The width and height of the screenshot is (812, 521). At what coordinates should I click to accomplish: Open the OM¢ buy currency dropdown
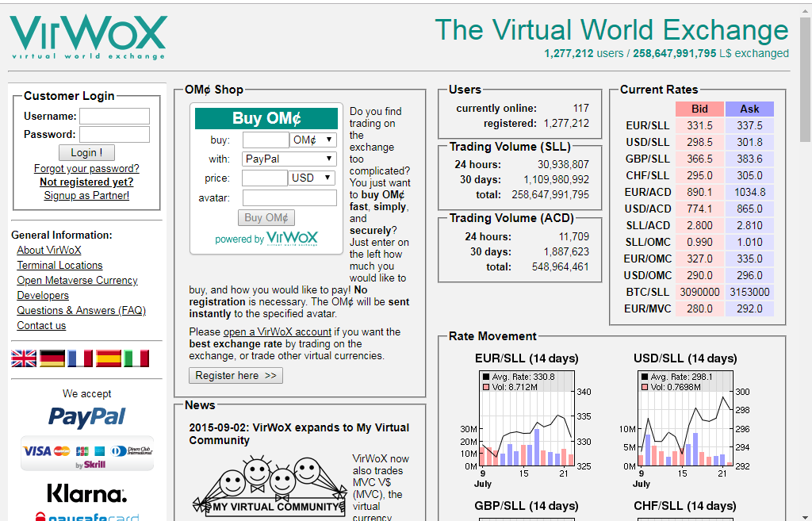(313, 140)
